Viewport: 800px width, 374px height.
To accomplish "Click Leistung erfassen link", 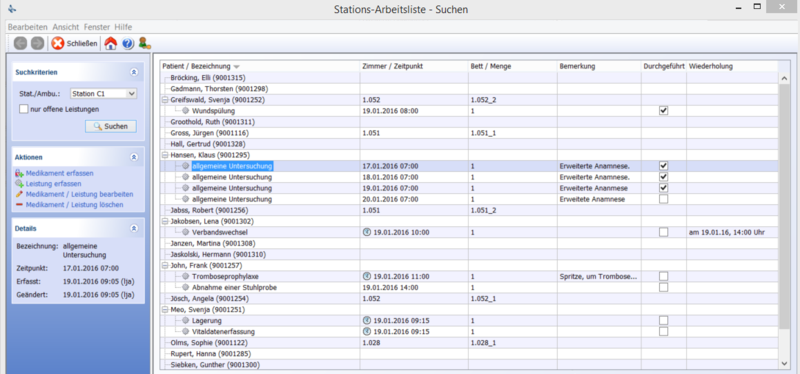I will 53,184.
